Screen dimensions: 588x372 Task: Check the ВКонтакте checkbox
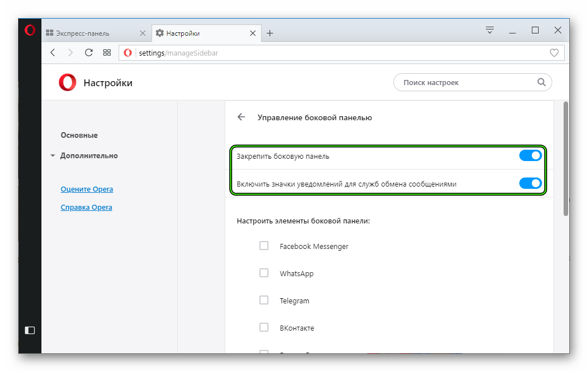pos(264,327)
